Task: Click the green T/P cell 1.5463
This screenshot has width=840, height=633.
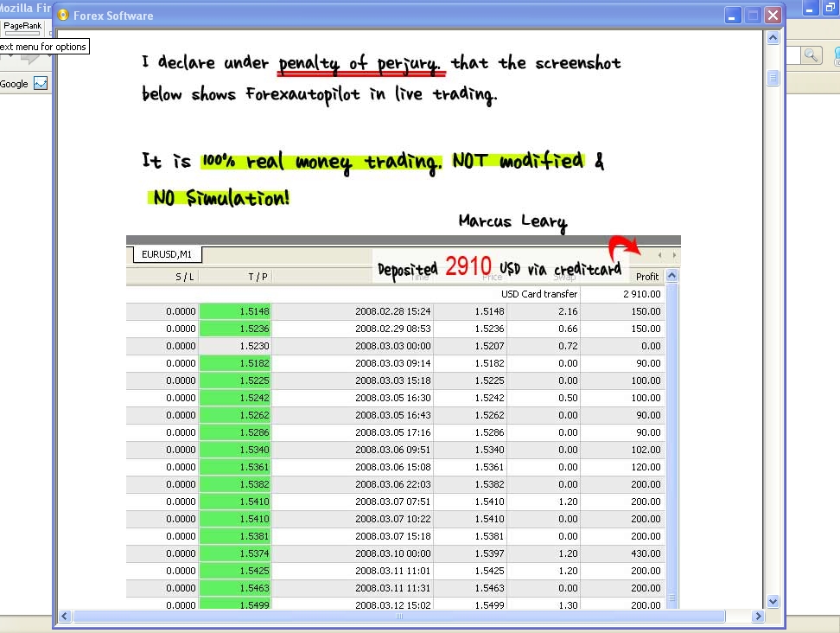Action: 235,588
